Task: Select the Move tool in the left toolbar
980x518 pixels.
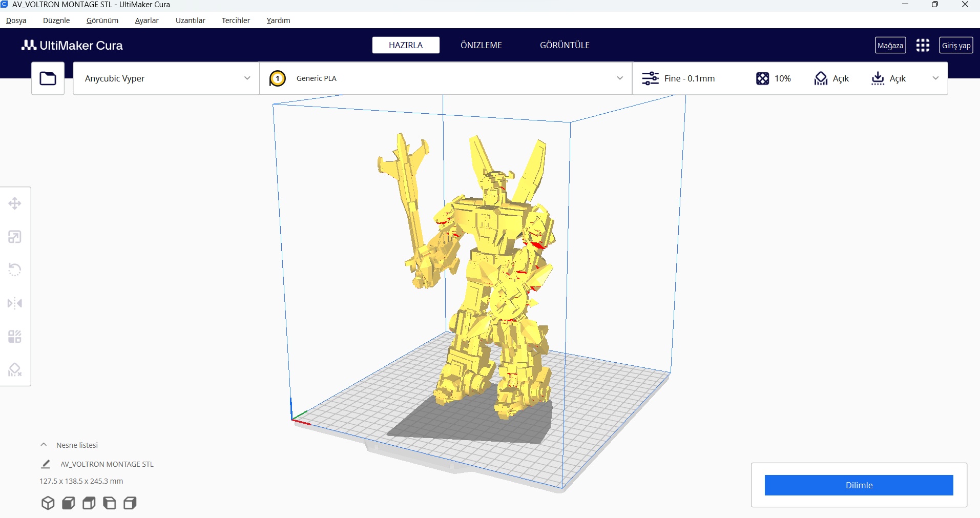Action: coord(15,203)
